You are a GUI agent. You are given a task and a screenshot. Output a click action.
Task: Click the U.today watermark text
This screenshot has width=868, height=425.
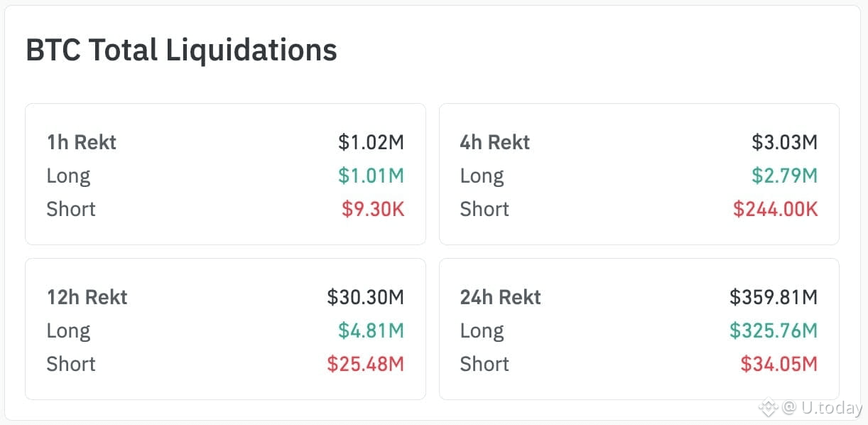[823, 408]
